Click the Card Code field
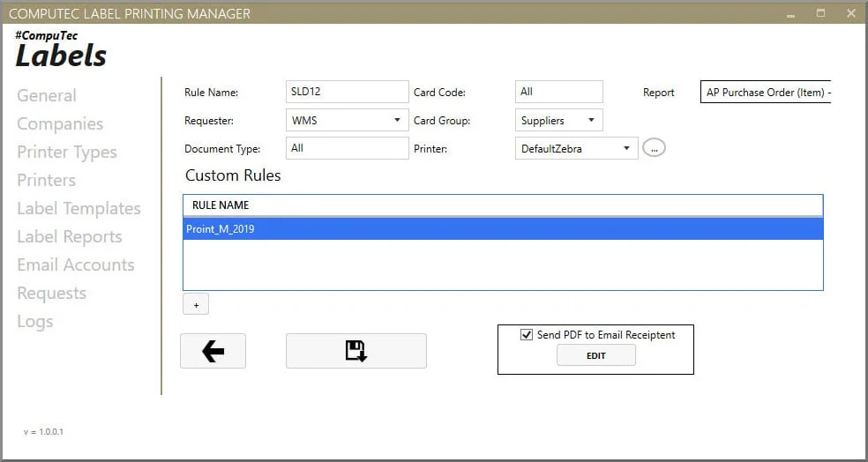This screenshot has width=868, height=462. (x=558, y=92)
